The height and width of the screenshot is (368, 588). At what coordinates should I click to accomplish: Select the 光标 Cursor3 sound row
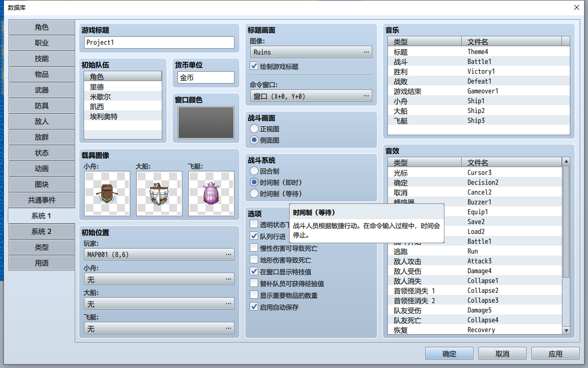475,173
